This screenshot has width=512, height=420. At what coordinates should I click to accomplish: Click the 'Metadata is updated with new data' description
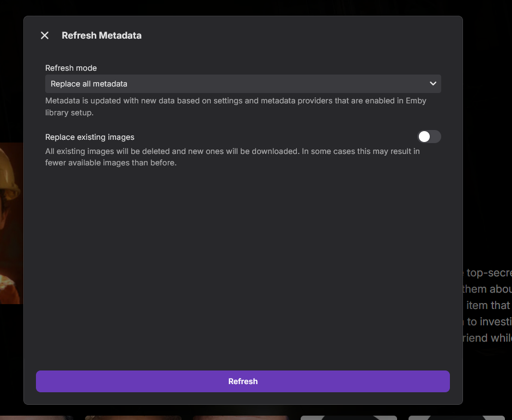236,106
